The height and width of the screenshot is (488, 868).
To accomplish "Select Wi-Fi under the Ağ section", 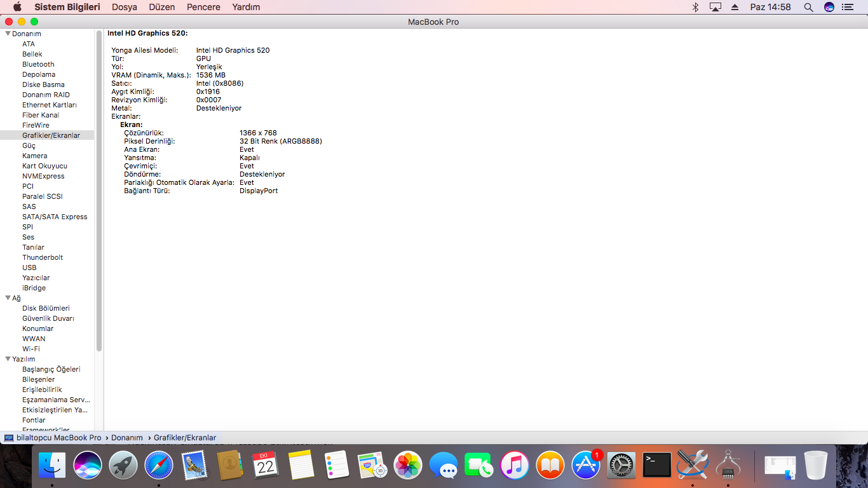I will point(31,349).
